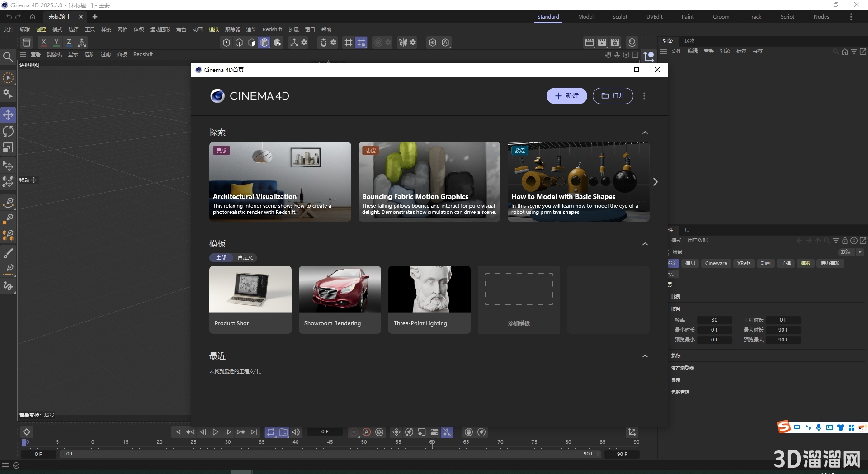Select the Scale tool
The image size is (868, 474).
click(x=8, y=148)
